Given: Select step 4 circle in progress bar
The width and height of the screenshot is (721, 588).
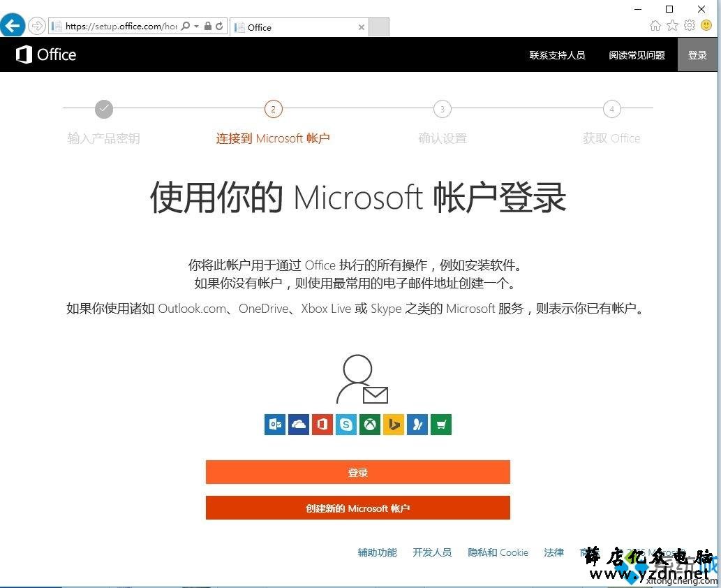Looking at the screenshot, I should [x=611, y=109].
